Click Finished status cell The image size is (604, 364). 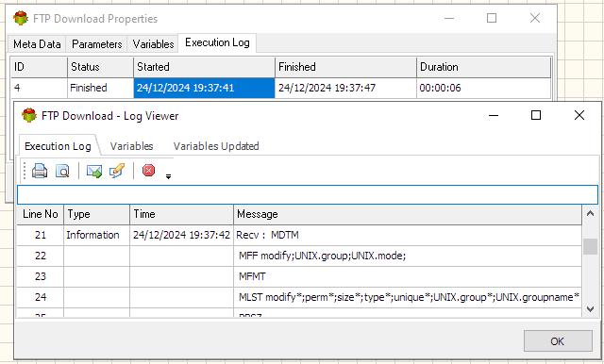(x=101, y=88)
